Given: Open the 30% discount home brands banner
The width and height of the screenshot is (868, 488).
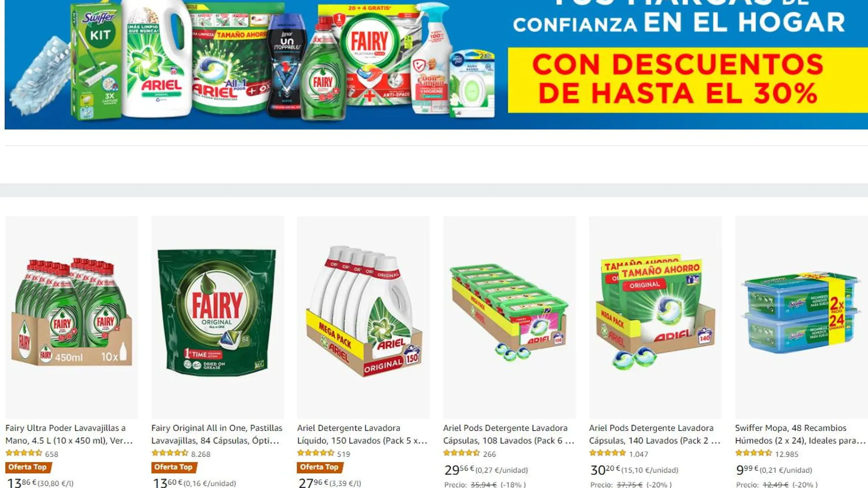Looking at the screenshot, I should coord(436,64).
